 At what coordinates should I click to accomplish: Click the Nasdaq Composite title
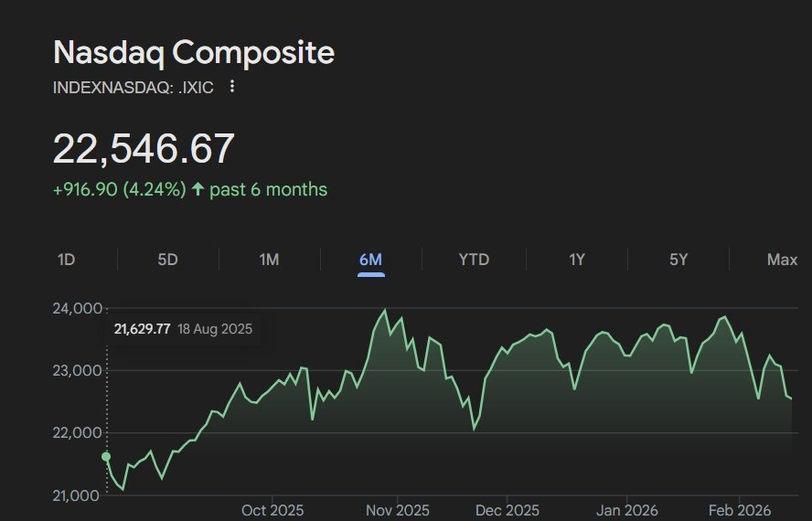tap(194, 52)
